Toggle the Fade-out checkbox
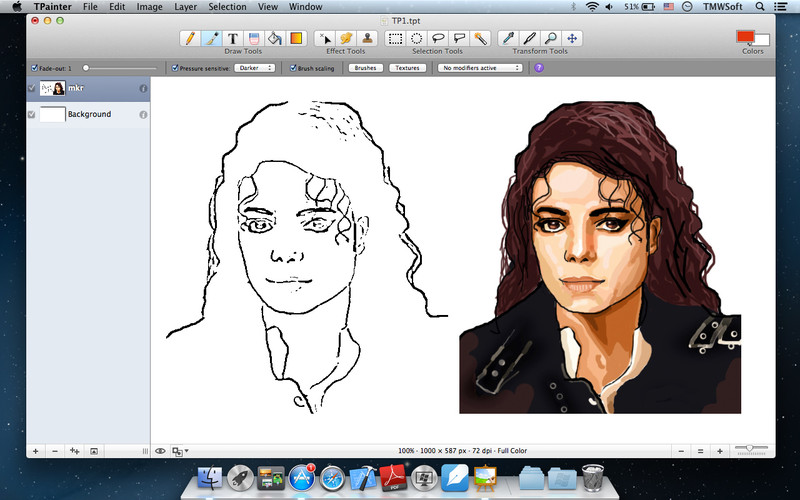The width and height of the screenshot is (800, 500). click(x=35, y=68)
